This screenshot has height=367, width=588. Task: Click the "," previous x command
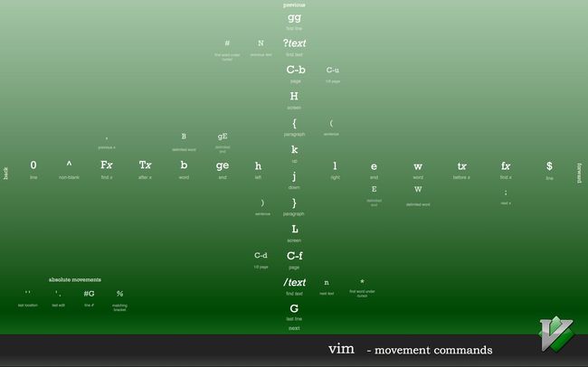pyautogui.click(x=107, y=138)
